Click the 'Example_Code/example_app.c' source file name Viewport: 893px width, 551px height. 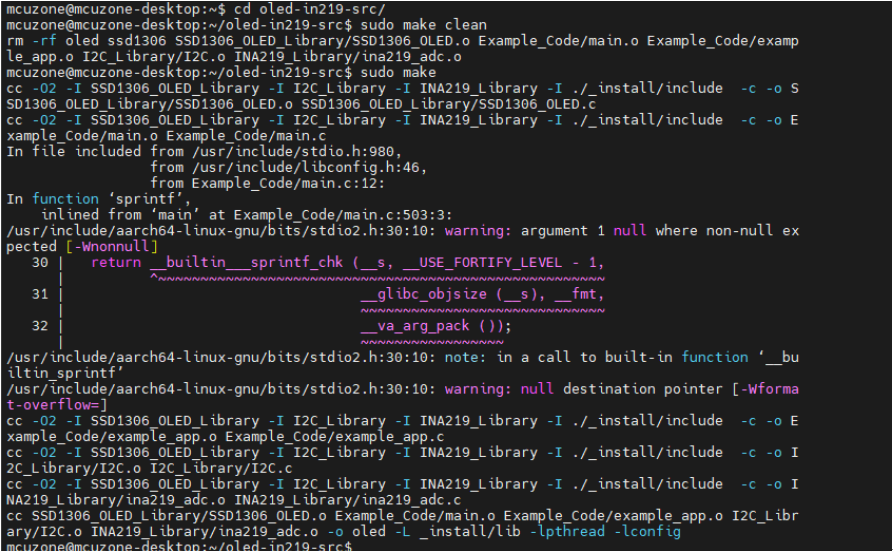pos(335,436)
